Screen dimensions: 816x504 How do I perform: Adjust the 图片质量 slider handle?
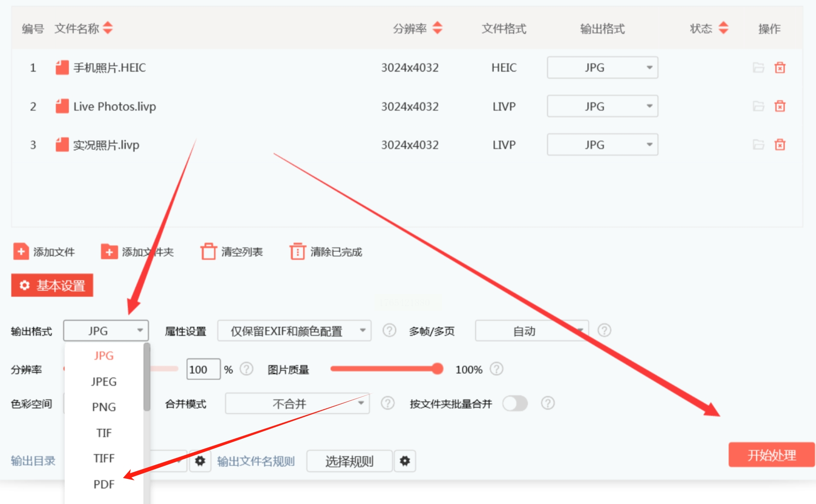point(437,369)
